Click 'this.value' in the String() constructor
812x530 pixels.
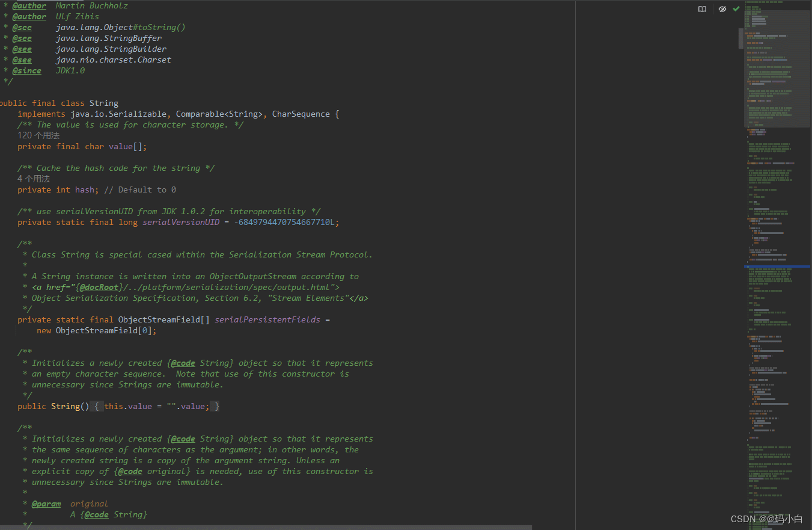click(x=128, y=406)
